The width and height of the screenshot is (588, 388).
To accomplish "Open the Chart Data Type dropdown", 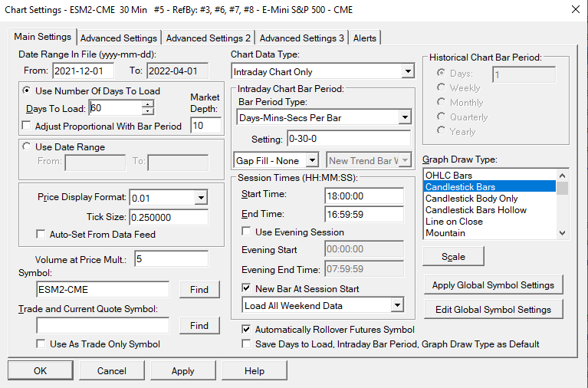I will coord(408,71).
